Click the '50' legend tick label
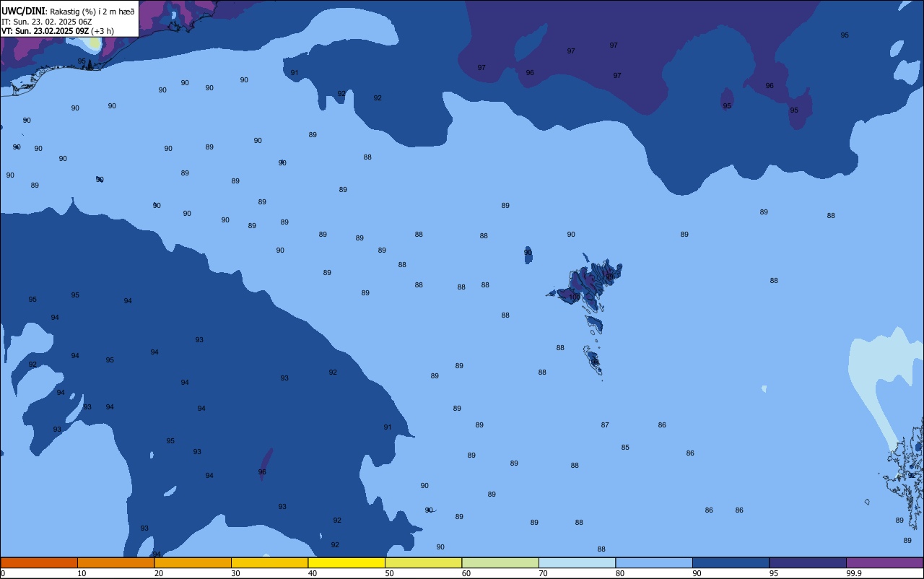 click(x=389, y=573)
